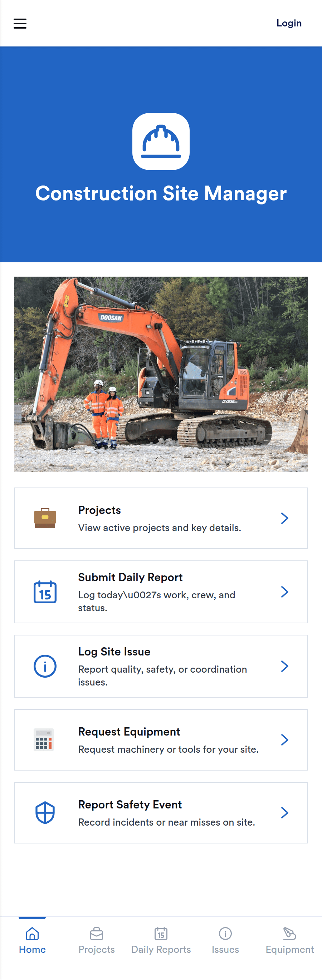Screen dimensions: 322x980
Task: Open Submit Daily Report via chevron arrow
Action: click(284, 592)
